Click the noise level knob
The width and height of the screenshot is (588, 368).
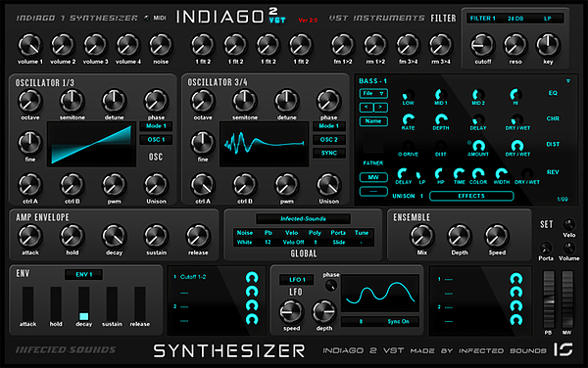161,45
